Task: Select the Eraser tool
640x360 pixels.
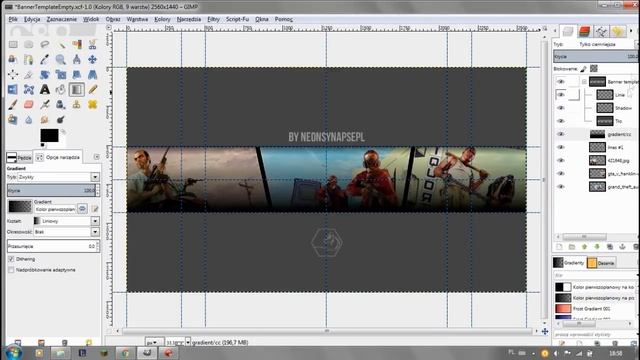Action: pyautogui.click(x=29, y=104)
